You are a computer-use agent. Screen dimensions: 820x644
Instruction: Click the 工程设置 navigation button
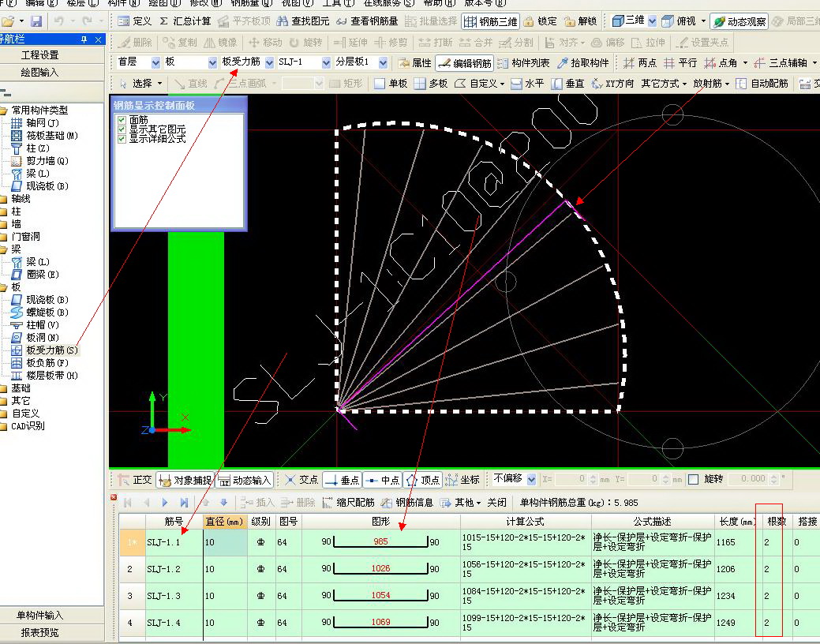coord(40,55)
